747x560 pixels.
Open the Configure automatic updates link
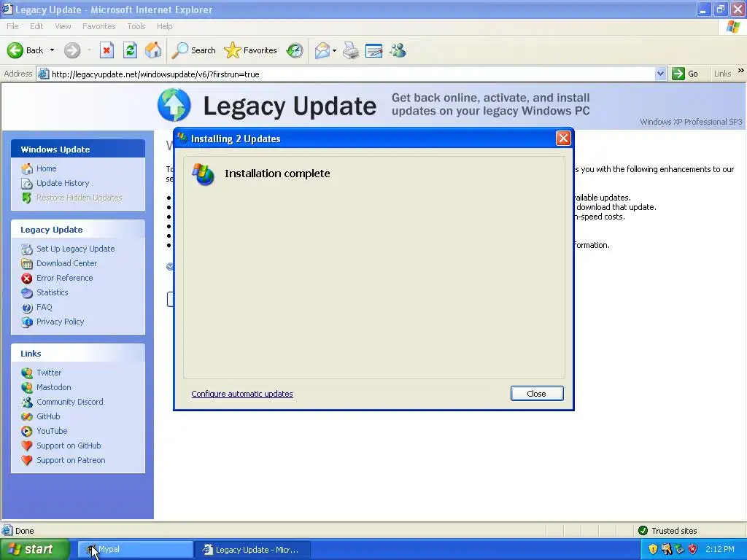(242, 394)
